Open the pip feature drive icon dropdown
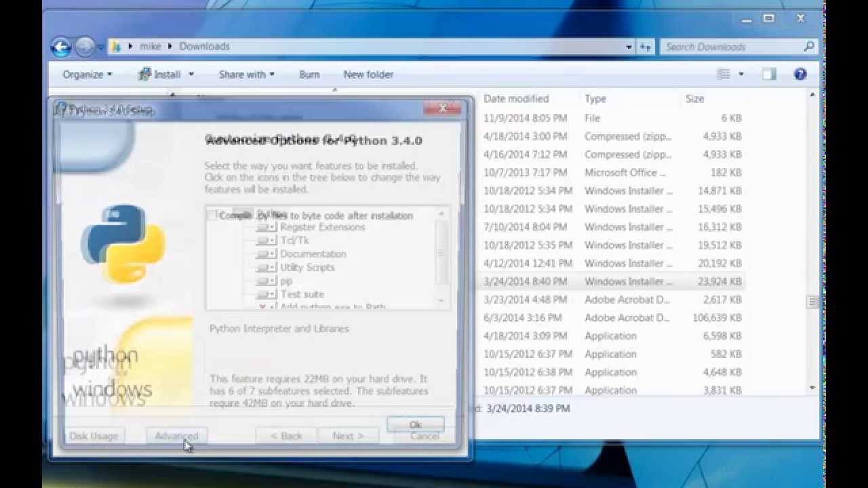 [x=266, y=281]
